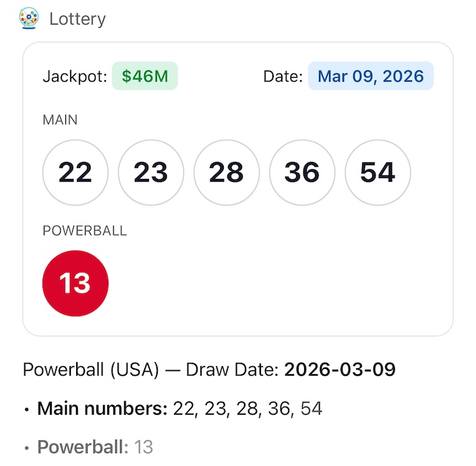Click main number ball 36
Viewport: 476px width, 466px height.
[x=301, y=173]
